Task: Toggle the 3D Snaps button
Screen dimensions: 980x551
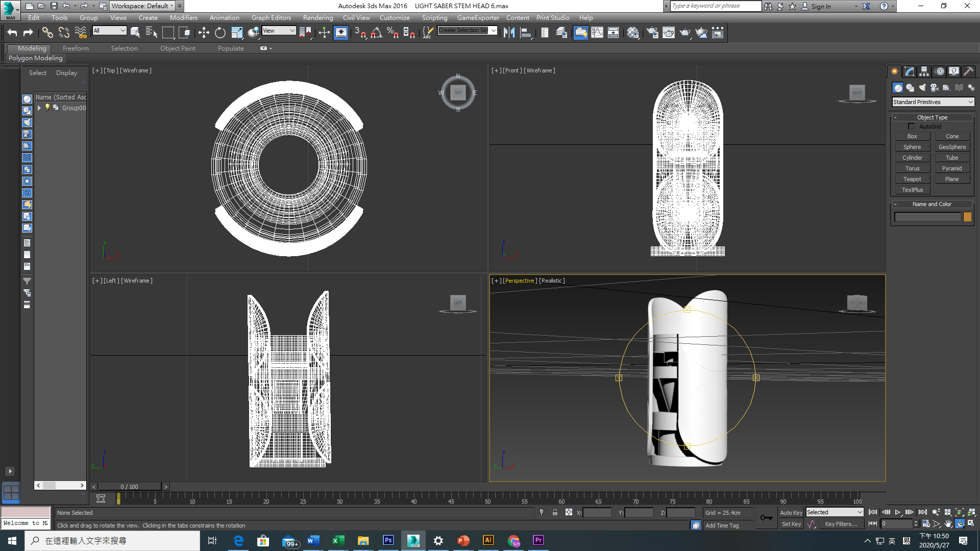Action: tap(360, 33)
